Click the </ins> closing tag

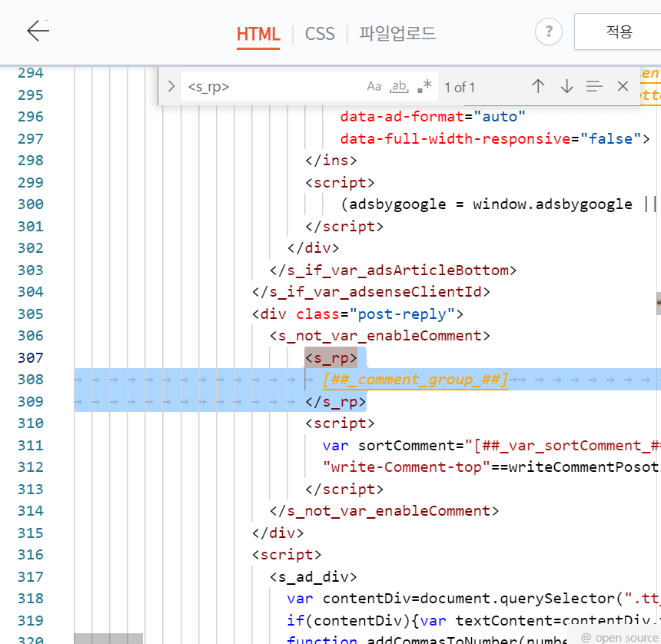coord(331,161)
